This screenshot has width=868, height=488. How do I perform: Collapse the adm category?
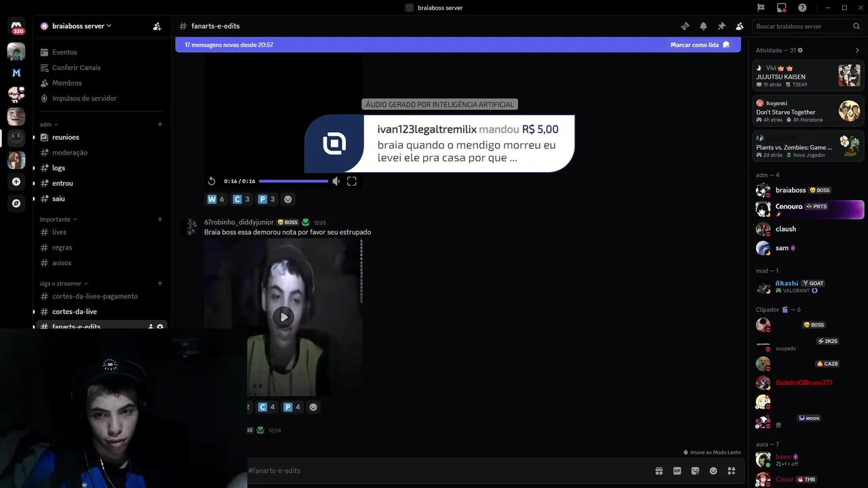49,125
